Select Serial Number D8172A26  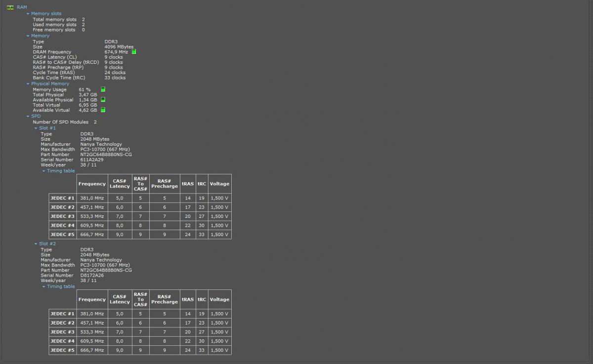click(x=92, y=276)
